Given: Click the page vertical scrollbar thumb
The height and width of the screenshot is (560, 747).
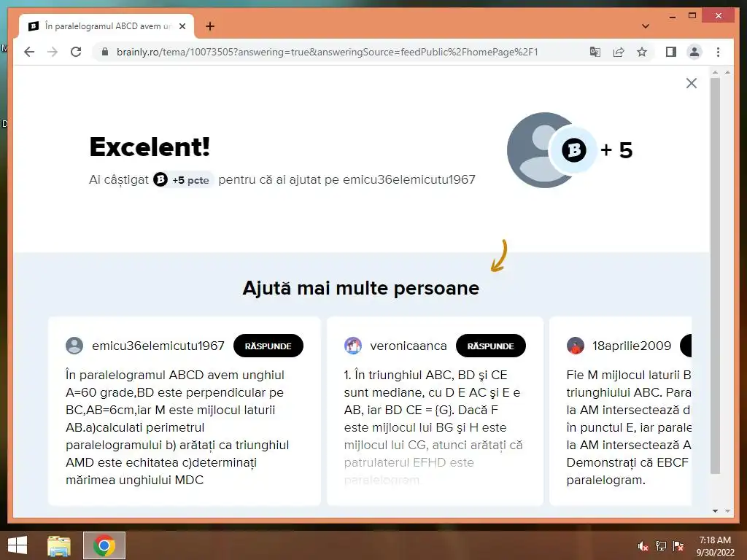Looking at the screenshot, I should 715,276.
